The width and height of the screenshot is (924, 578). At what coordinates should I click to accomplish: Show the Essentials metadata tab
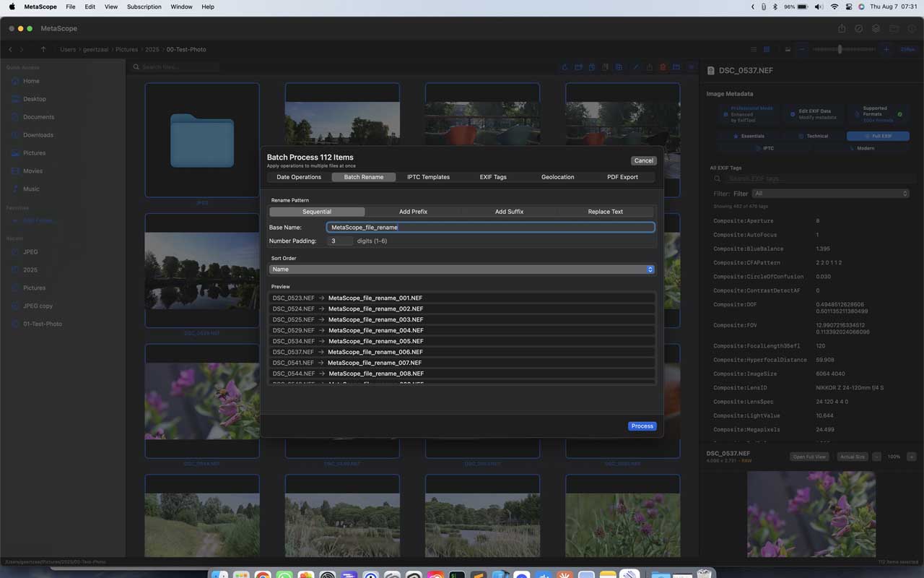point(749,136)
